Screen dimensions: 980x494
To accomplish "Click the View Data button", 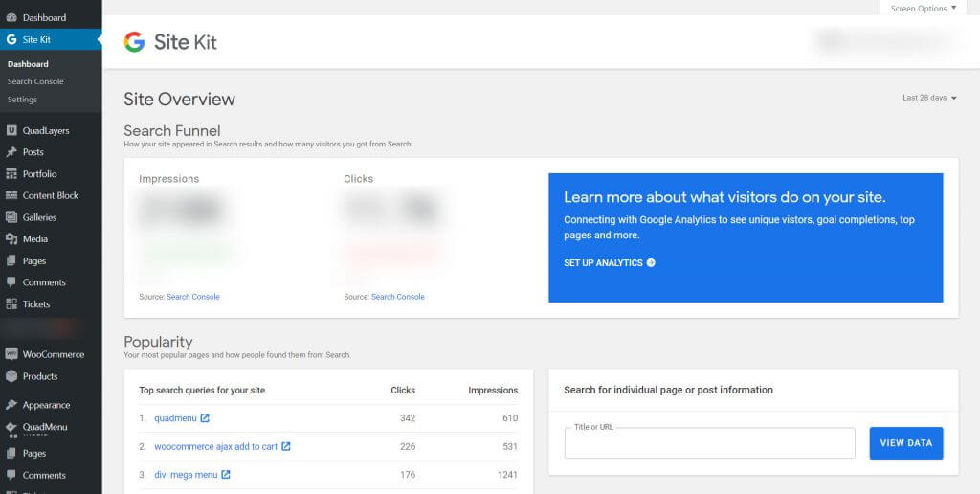I will pyautogui.click(x=906, y=443).
